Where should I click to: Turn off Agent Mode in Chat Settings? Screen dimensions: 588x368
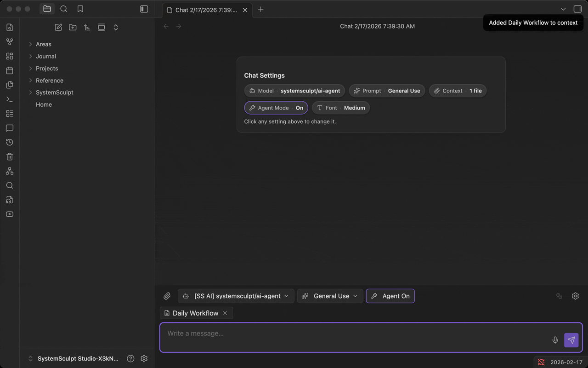click(x=276, y=107)
